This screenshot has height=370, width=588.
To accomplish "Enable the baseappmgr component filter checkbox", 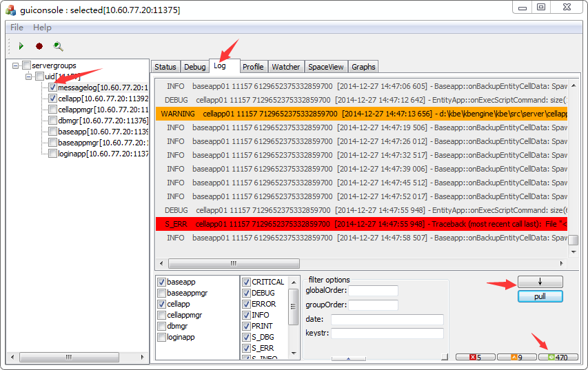I will tap(162, 293).
